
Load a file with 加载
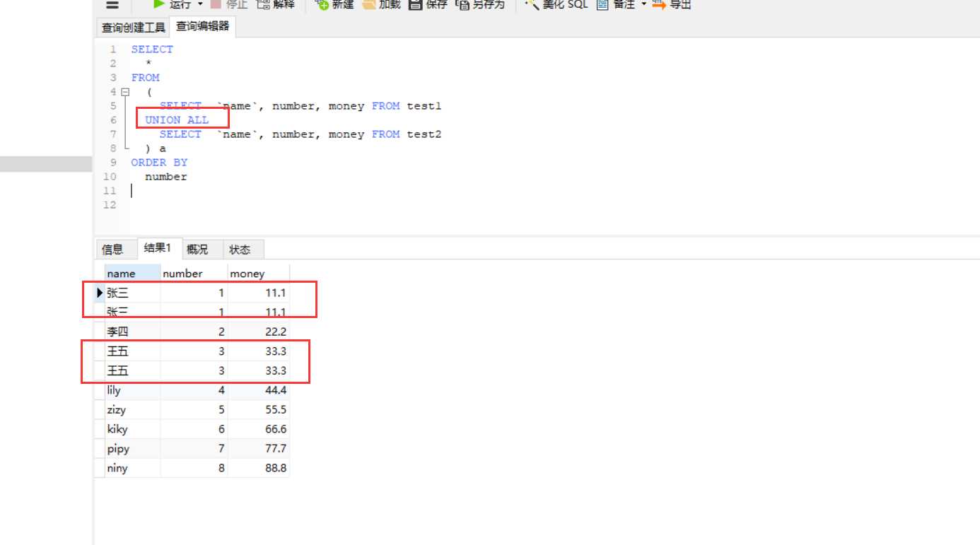coord(381,4)
